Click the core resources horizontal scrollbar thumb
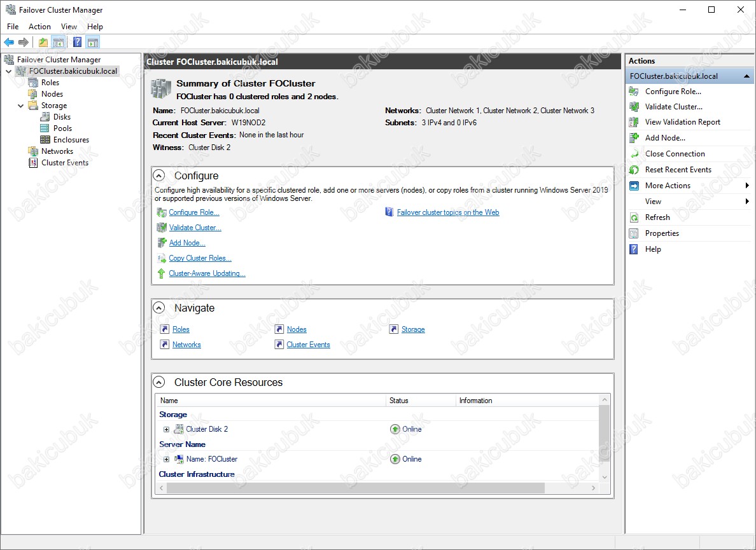Screen dimensions: 756x550 click(355, 488)
